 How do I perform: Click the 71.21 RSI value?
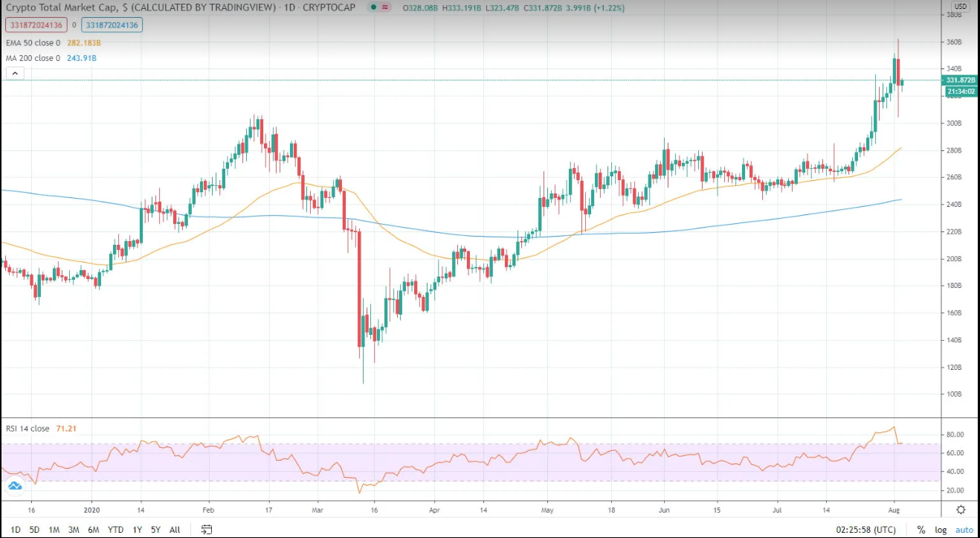coord(66,429)
